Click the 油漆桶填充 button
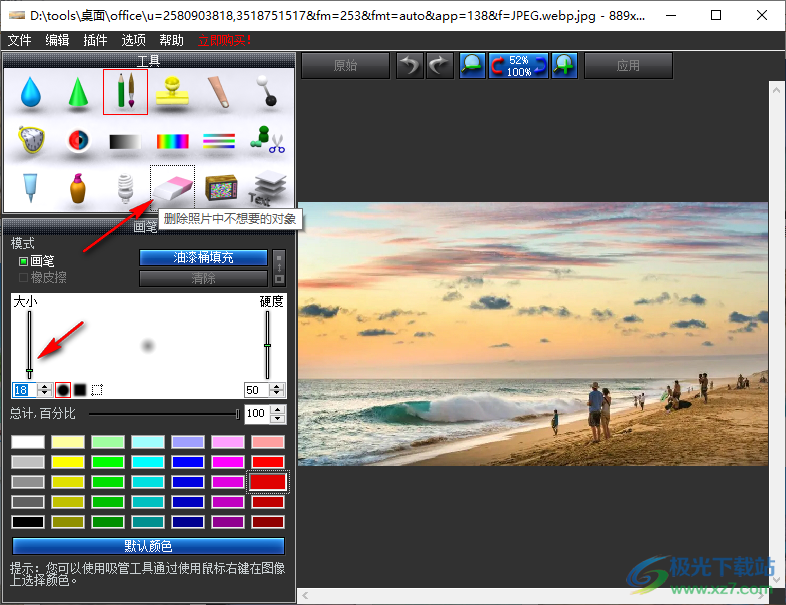786x605 pixels. coord(203,258)
